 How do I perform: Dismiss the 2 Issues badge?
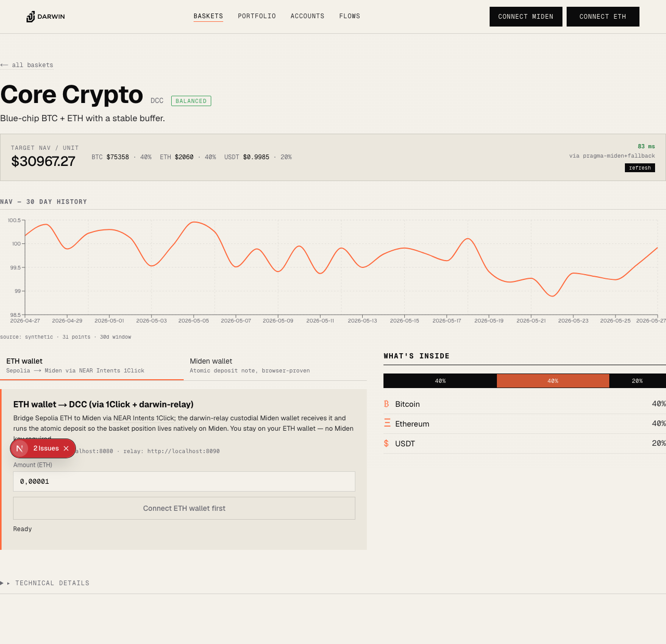[x=66, y=448]
